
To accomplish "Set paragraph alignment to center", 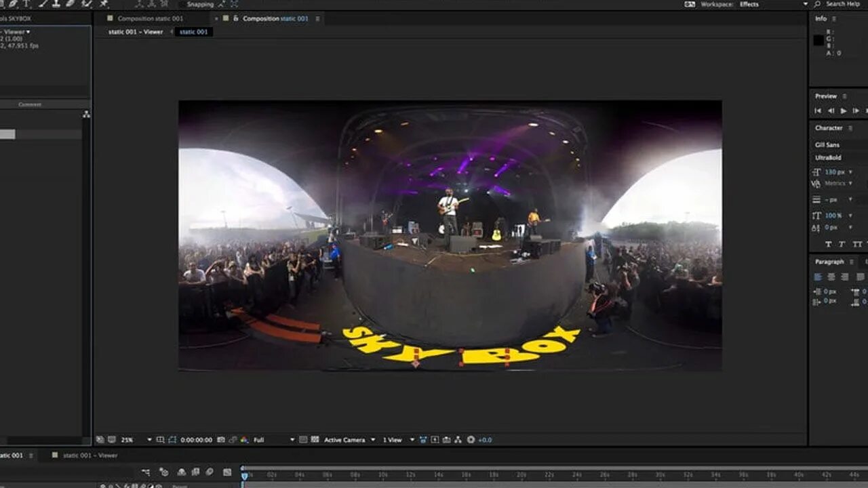I will (831, 277).
